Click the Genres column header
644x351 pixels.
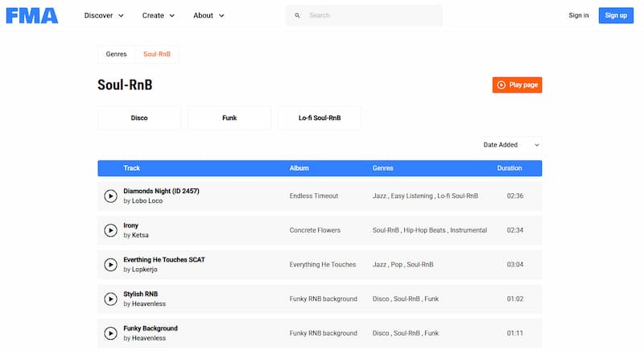383,168
